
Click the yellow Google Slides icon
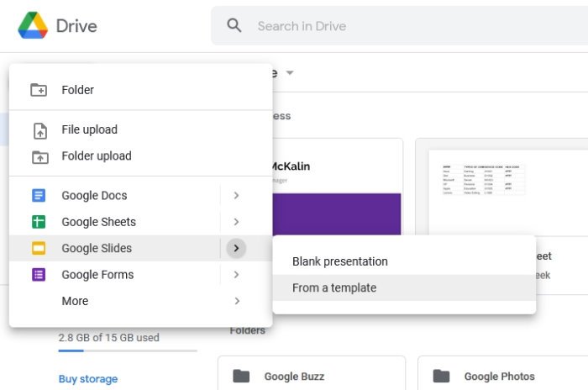click(39, 249)
